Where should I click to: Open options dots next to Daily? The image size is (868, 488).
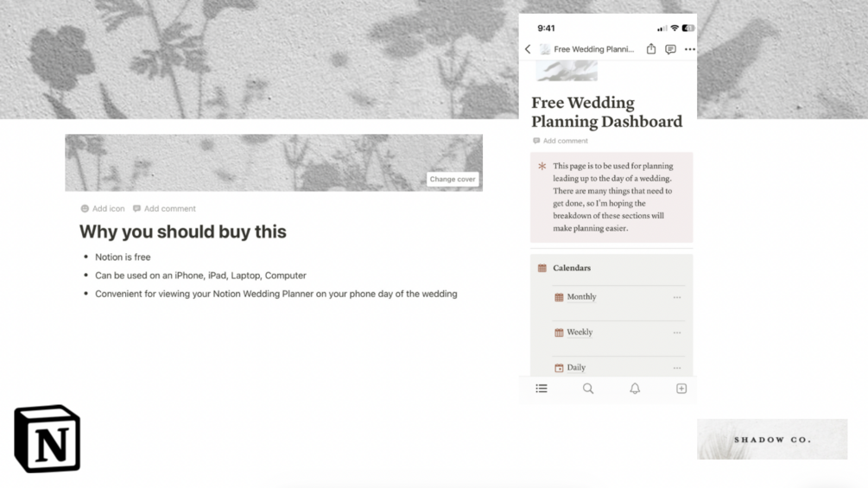(677, 368)
